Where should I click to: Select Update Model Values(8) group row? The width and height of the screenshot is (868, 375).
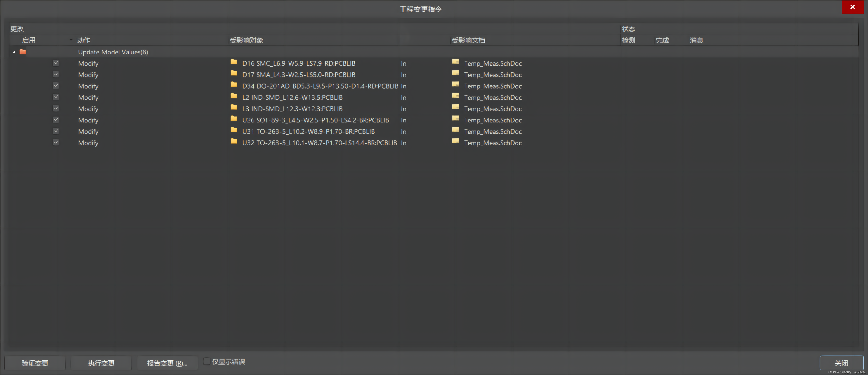pos(113,52)
